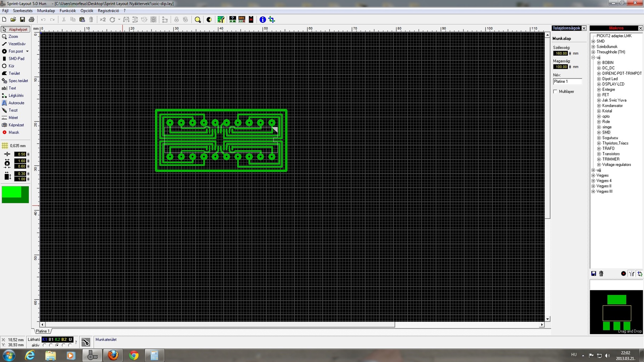644x362 pixels.
Task: Toggle visibility of B2 layer label
Action: pyautogui.click(x=64, y=339)
